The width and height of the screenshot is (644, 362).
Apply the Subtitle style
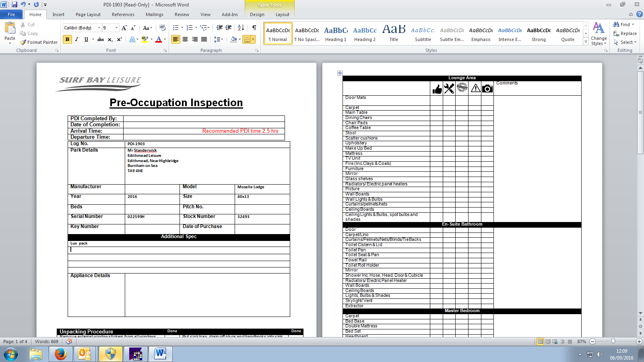click(423, 33)
